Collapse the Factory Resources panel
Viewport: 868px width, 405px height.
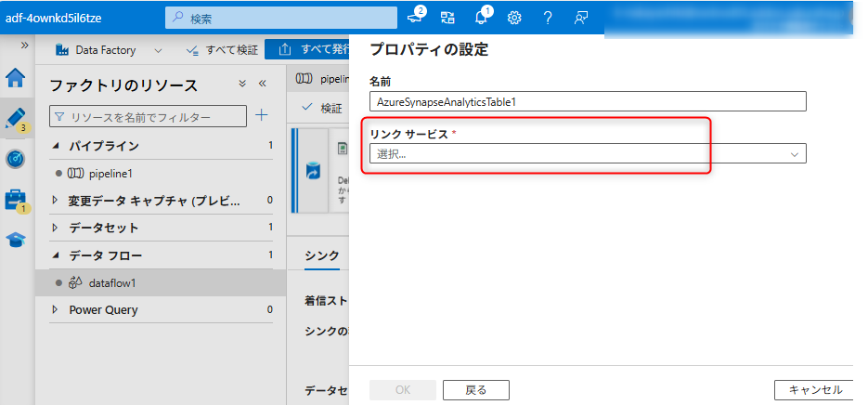263,84
